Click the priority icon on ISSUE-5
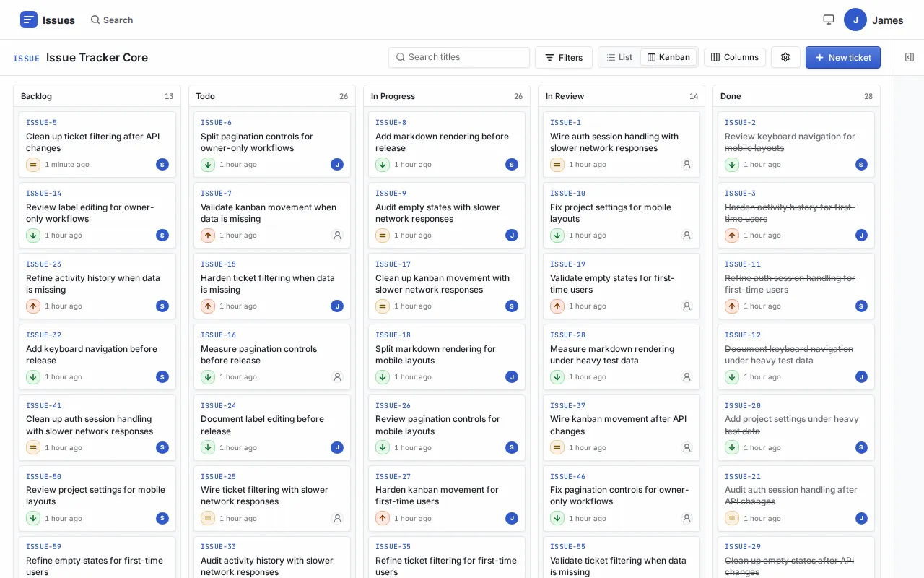This screenshot has width=924, height=578. click(x=32, y=165)
